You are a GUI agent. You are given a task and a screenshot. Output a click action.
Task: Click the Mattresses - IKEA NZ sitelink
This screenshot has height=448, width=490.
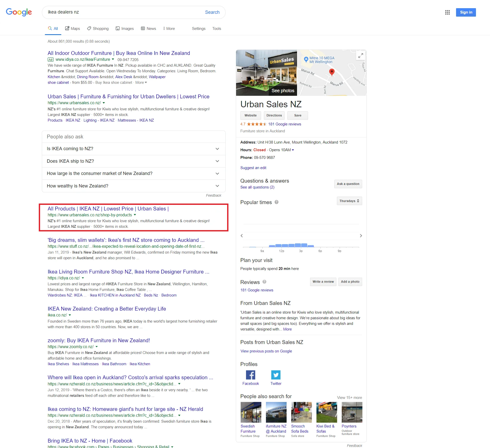click(136, 120)
